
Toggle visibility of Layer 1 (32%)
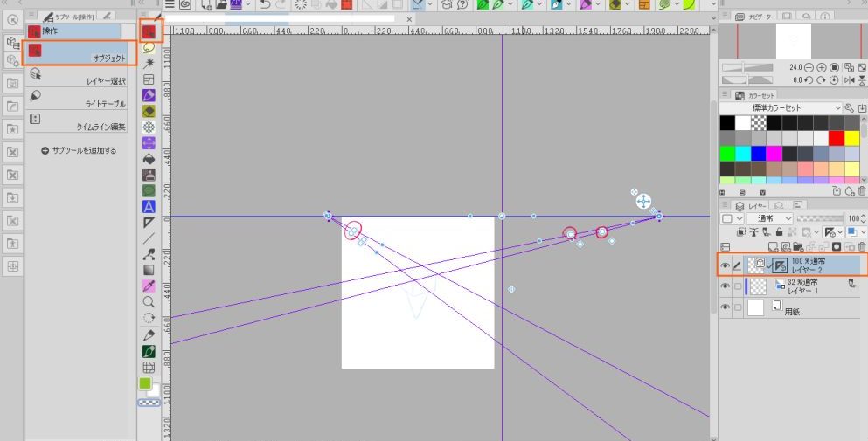725,286
